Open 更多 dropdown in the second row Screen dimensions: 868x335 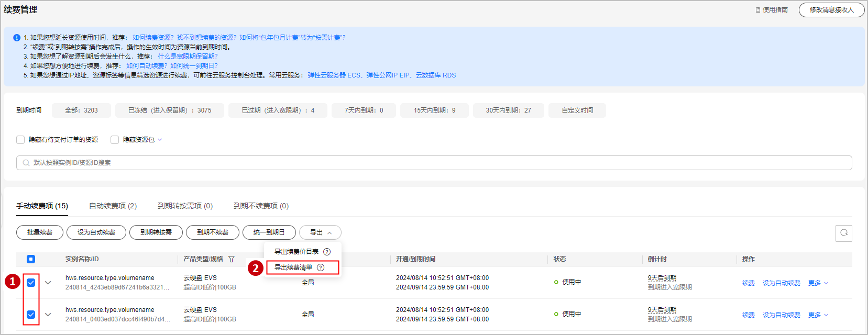818,315
